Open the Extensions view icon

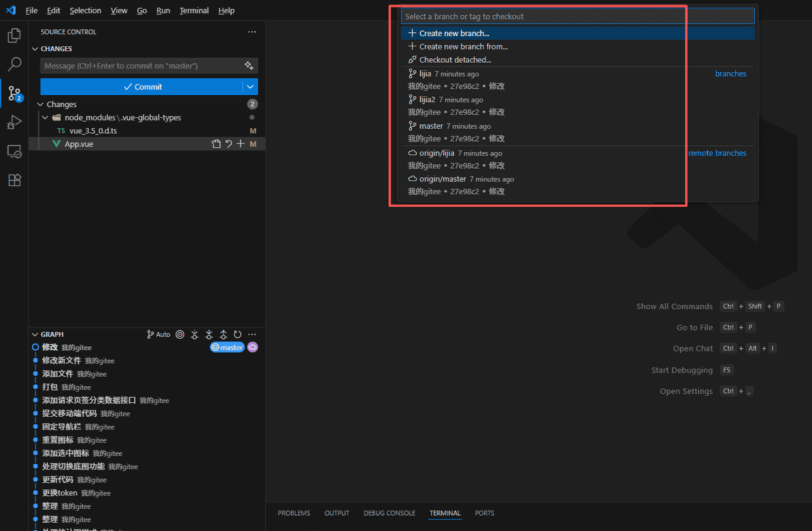click(x=14, y=180)
